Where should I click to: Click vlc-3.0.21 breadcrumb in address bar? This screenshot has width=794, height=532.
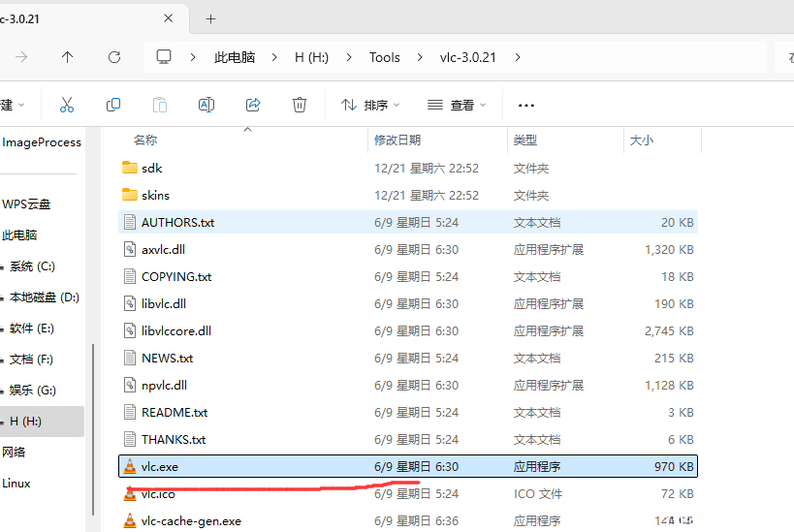(x=468, y=57)
